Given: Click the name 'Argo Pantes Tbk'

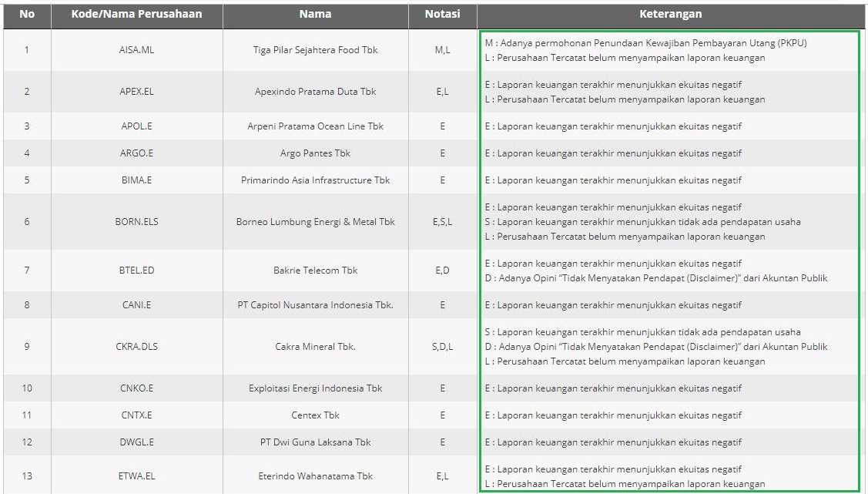Looking at the screenshot, I should (x=316, y=153).
